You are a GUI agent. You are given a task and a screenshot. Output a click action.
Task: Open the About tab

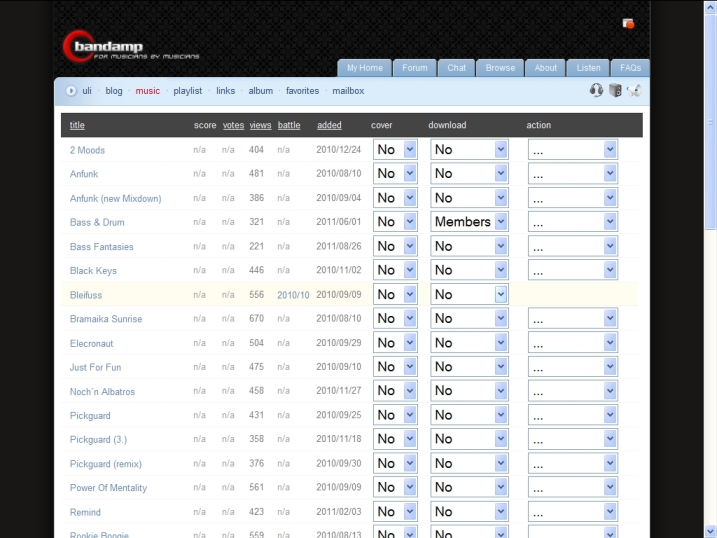click(x=546, y=68)
